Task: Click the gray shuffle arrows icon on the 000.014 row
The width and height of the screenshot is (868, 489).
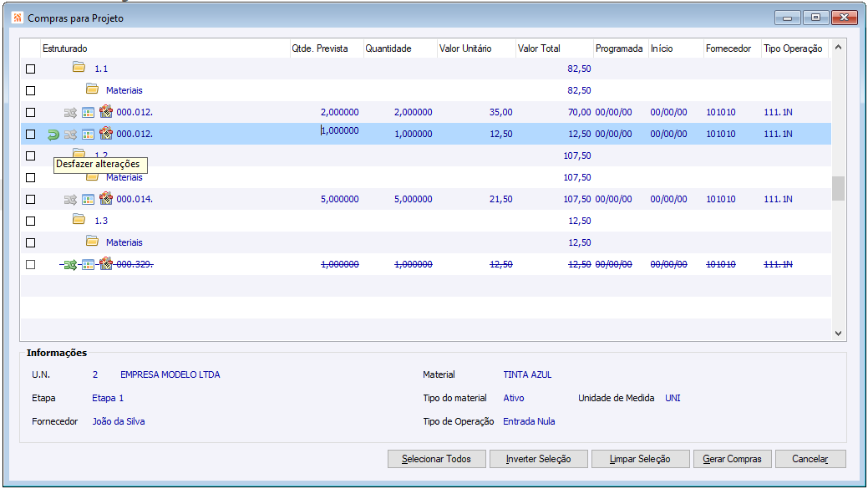Action: point(70,200)
